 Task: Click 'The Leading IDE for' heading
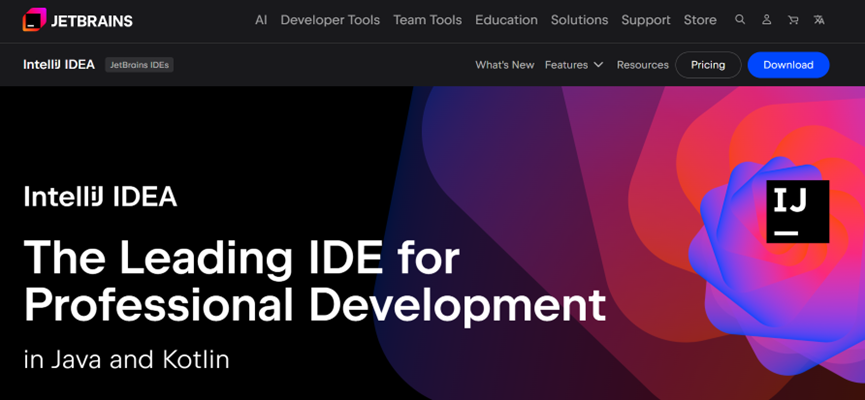point(242,258)
